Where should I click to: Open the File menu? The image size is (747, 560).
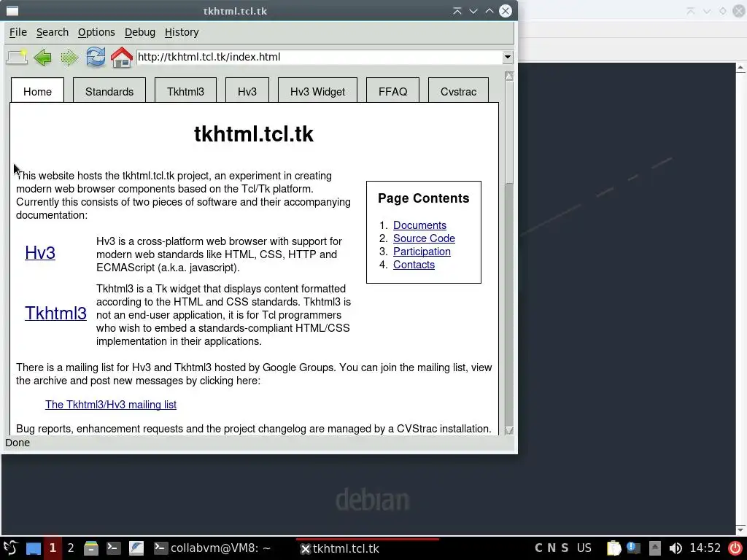18,32
